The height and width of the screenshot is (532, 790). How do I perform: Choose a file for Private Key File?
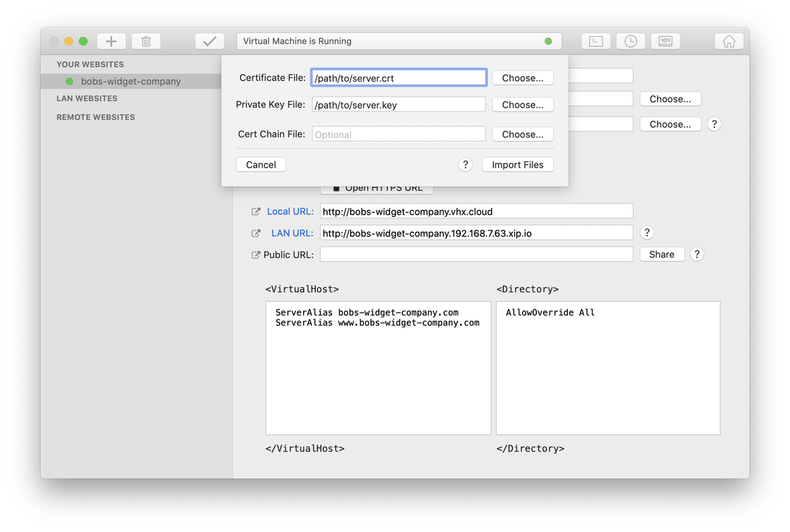point(522,105)
